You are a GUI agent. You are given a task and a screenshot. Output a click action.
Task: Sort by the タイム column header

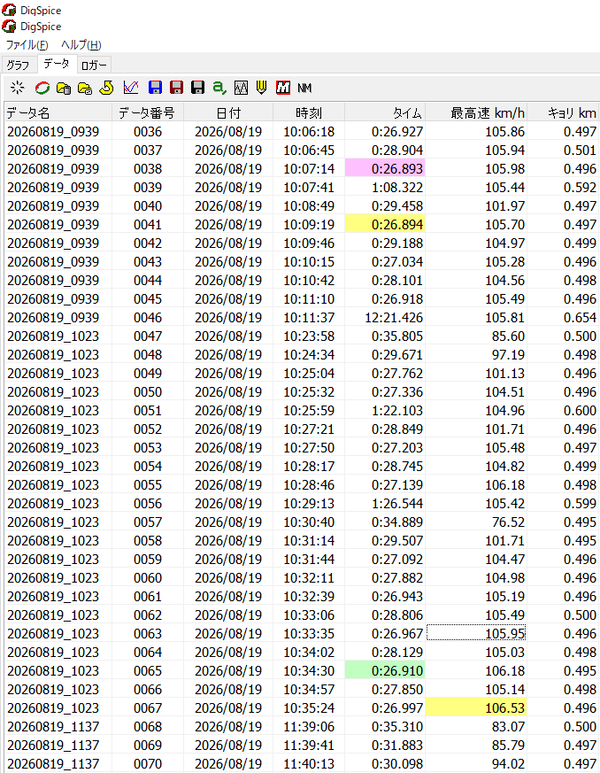click(x=385, y=113)
